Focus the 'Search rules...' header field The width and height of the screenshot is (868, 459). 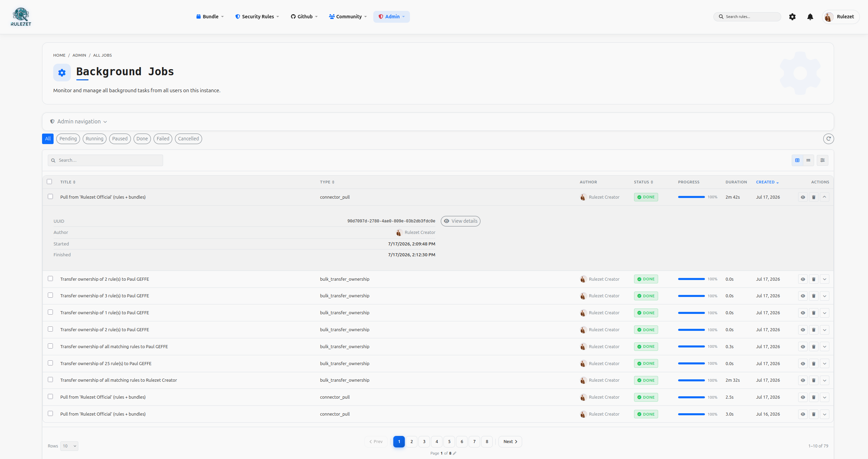coord(747,17)
